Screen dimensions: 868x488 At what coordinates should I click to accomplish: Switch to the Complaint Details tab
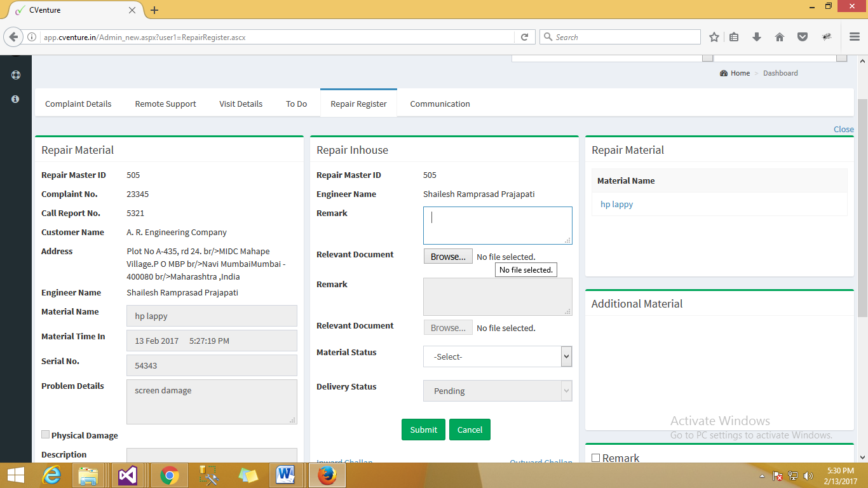click(x=78, y=104)
